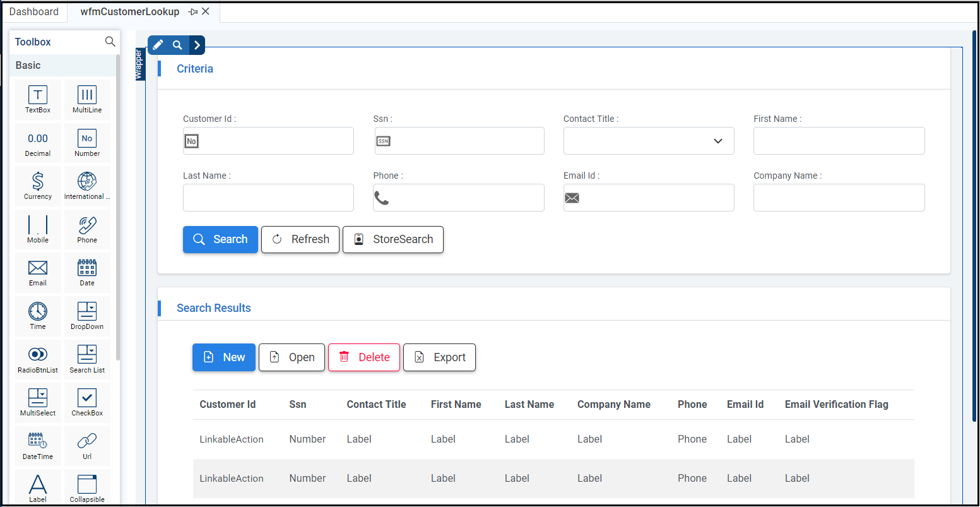
Task: Choose the Time control in Toolbox
Action: point(38,316)
